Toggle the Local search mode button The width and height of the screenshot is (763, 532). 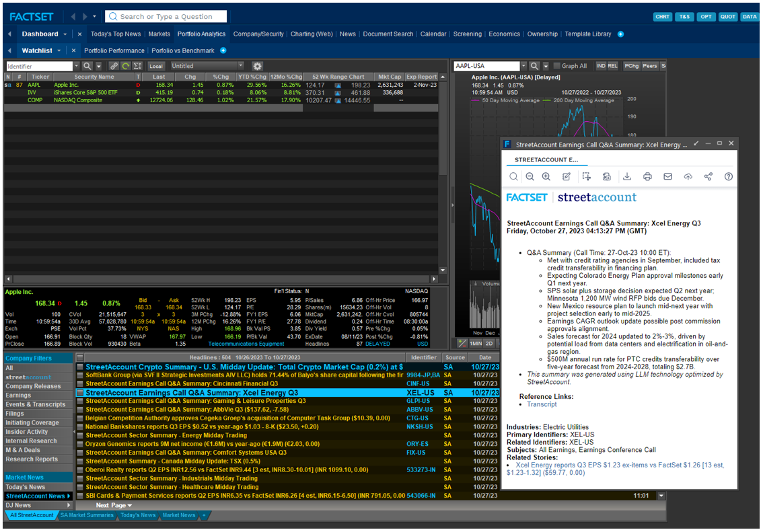click(x=155, y=67)
